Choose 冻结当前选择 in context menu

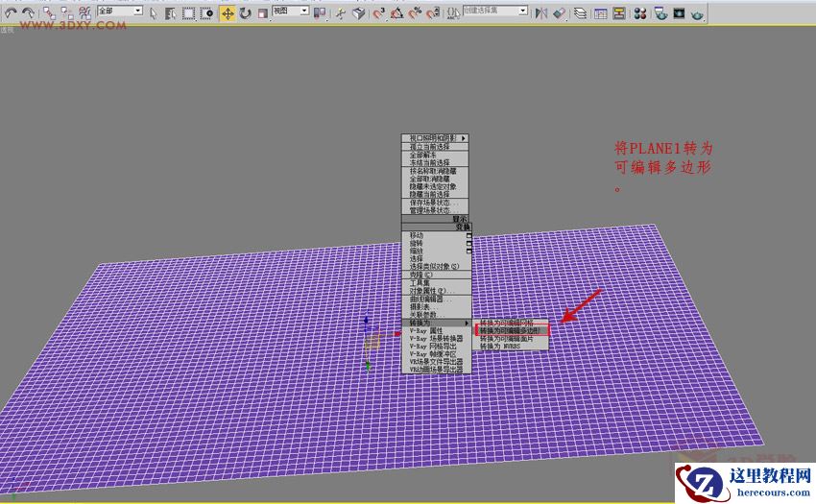(435, 163)
